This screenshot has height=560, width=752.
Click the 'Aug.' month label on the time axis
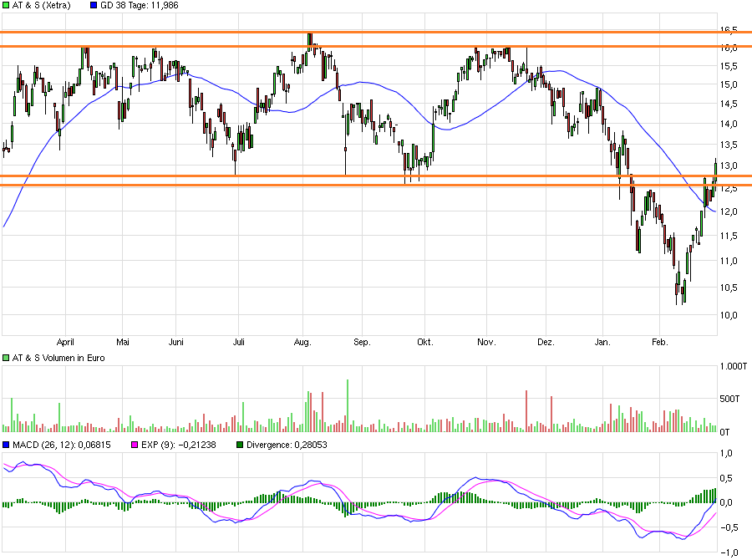[302, 342]
